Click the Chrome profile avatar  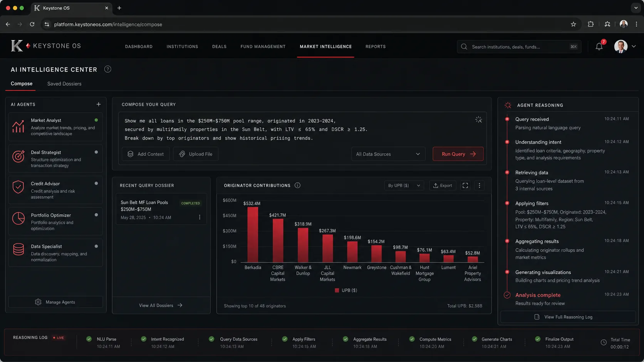[624, 24]
